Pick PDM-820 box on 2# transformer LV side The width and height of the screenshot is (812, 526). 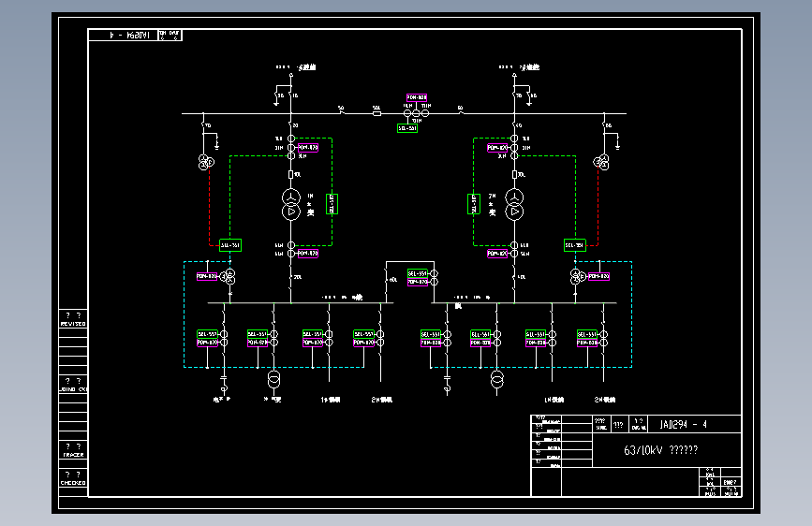pyautogui.click(x=497, y=253)
